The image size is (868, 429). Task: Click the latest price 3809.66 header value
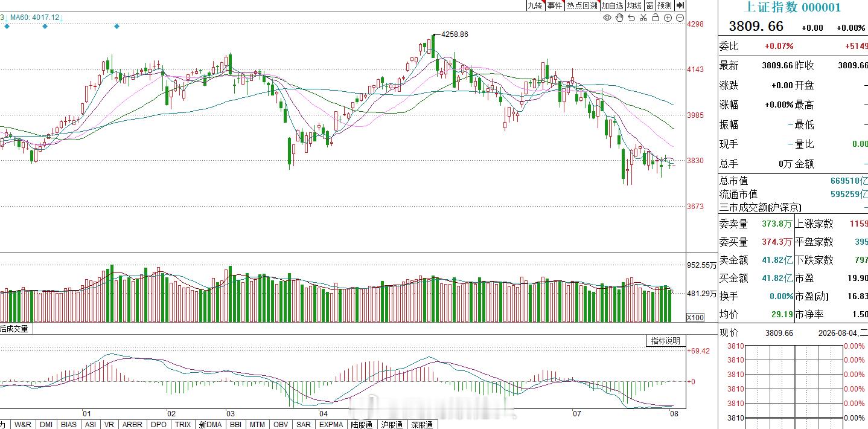tap(756, 27)
